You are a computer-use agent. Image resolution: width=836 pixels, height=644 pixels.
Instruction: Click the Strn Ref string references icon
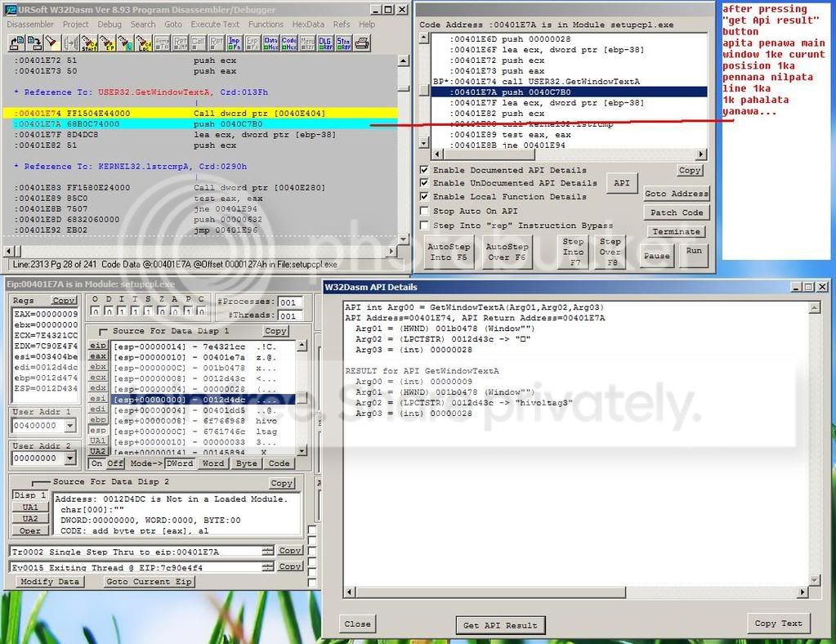click(x=343, y=42)
